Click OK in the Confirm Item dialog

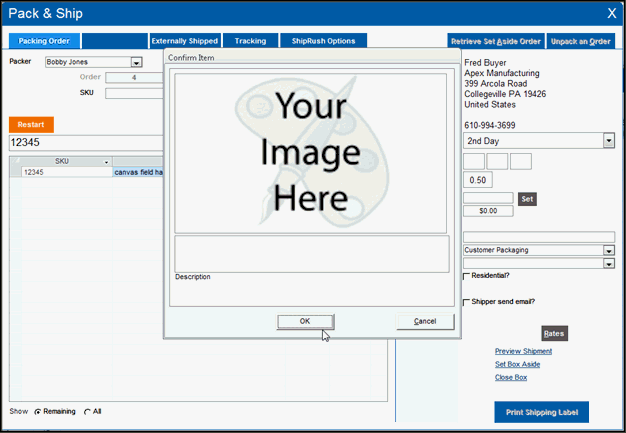(x=305, y=321)
